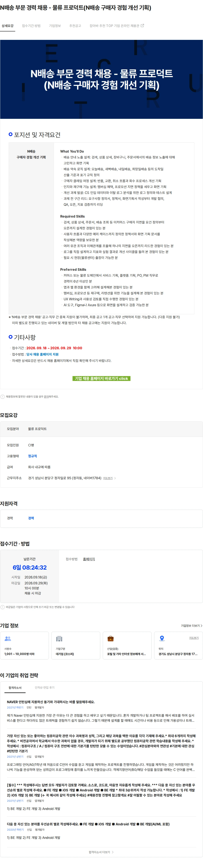Open the 추천공고 tab
The height and width of the screenshot is (868, 203).
(x=75, y=26)
